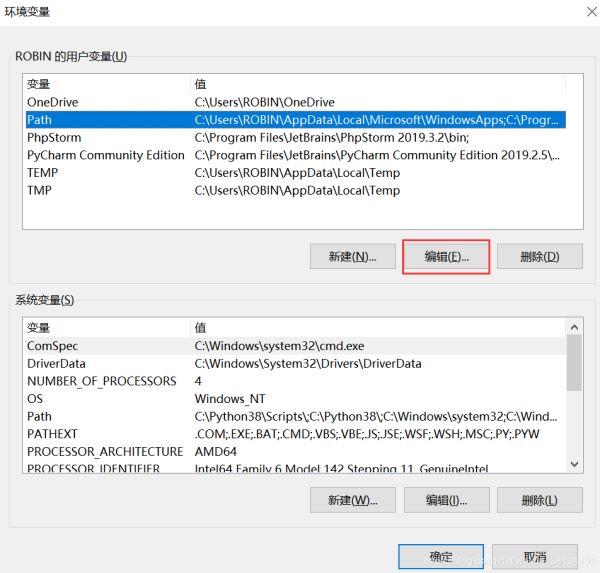
Task: Click 新建(N)... under user variables
Action: coord(353,256)
